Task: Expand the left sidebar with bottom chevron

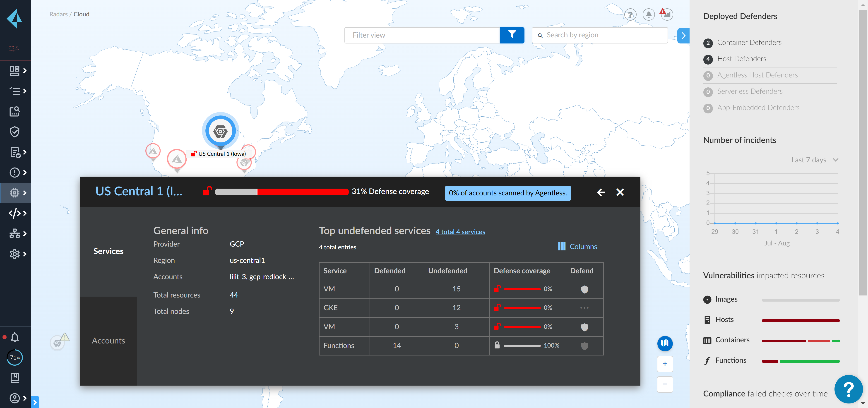Action: pos(35,402)
